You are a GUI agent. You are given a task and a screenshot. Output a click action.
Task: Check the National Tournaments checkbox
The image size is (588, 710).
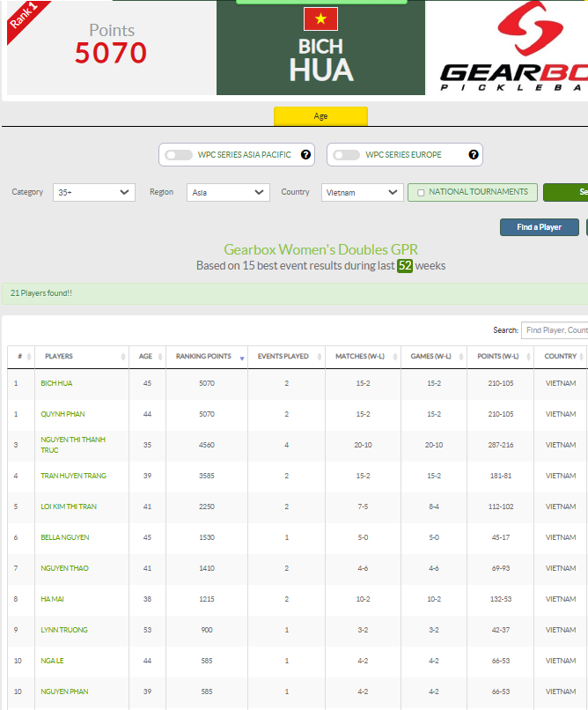point(421,193)
